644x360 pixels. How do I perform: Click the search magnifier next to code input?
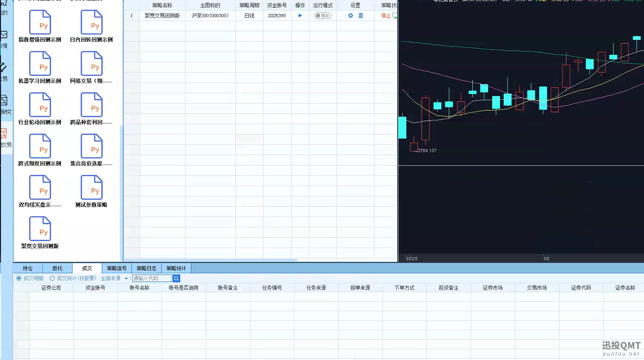pyautogui.click(x=176, y=278)
